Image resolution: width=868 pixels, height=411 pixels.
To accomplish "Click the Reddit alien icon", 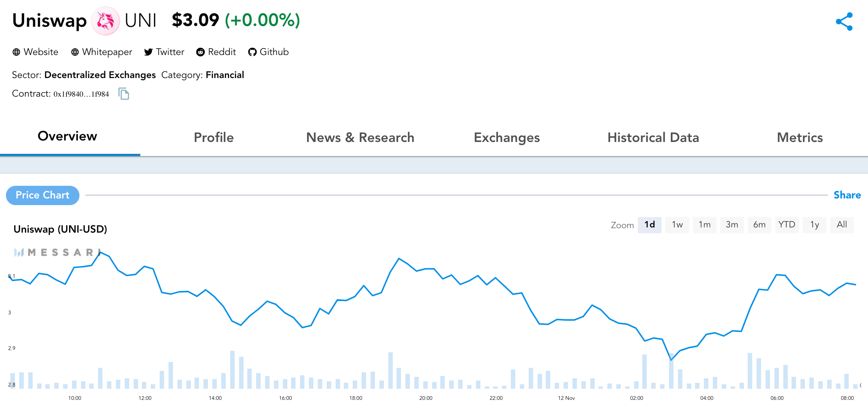I will (x=200, y=52).
